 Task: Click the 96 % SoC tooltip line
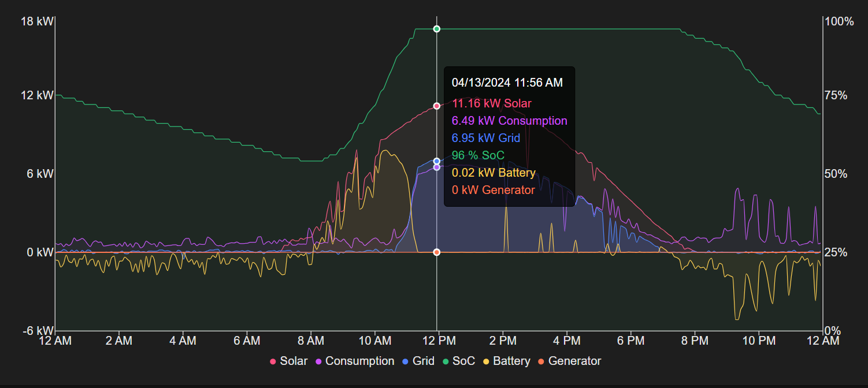478,155
